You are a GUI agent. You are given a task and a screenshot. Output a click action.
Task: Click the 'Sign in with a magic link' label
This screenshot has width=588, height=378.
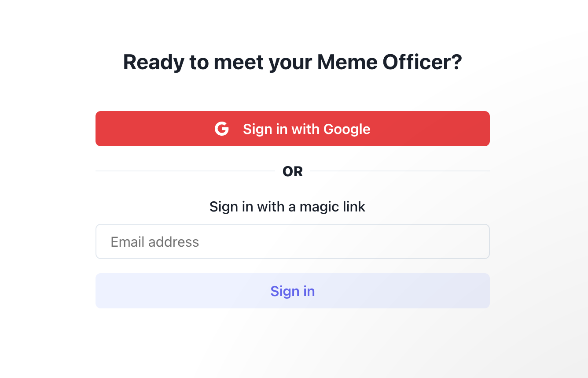287,207
